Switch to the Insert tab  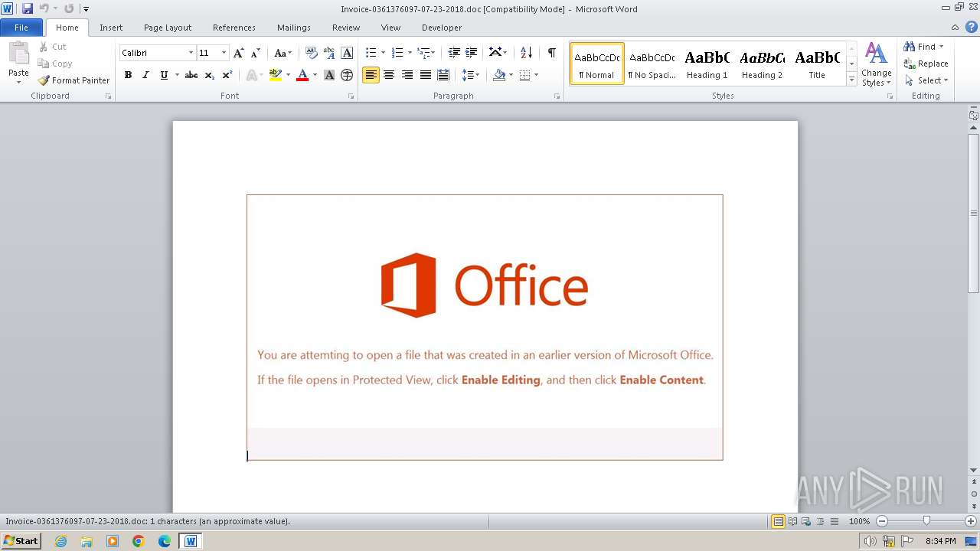tap(111, 28)
